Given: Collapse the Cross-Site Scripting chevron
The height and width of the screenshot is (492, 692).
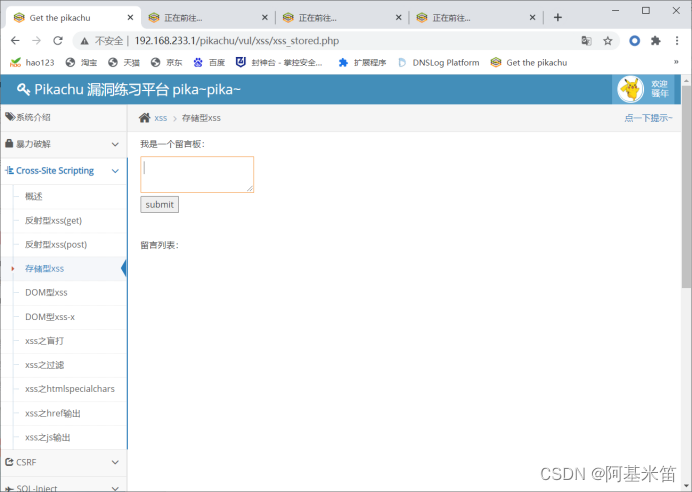Looking at the screenshot, I should click(x=115, y=171).
